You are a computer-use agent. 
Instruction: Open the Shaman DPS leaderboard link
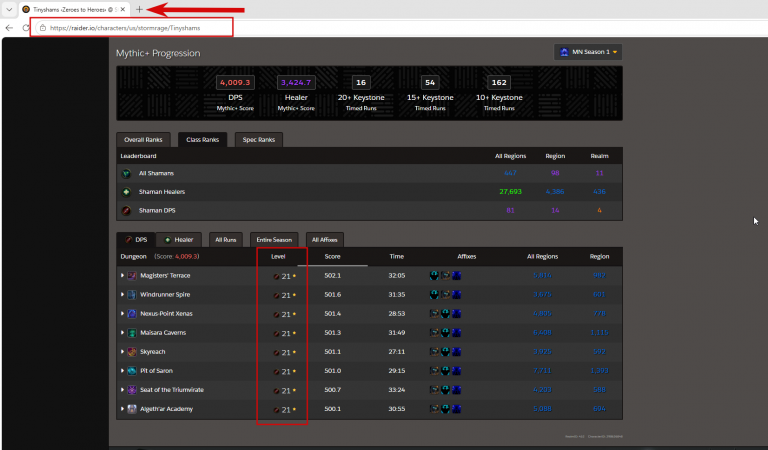click(x=157, y=211)
